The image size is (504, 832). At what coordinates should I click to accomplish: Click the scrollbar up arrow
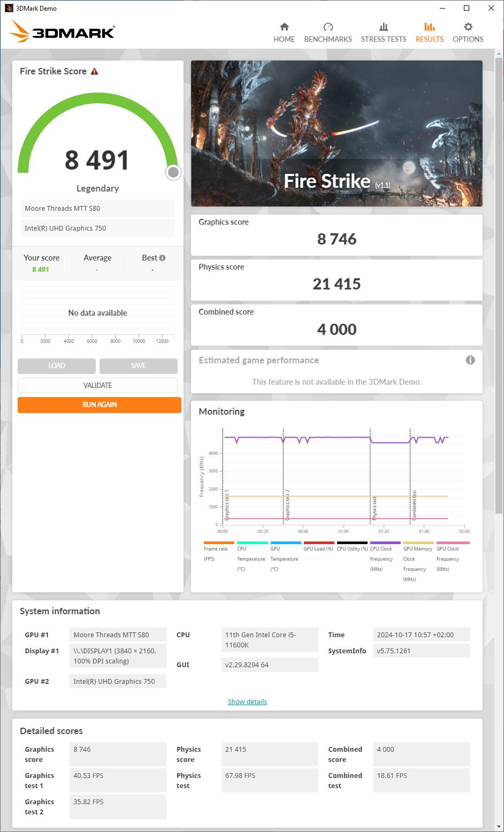coord(499,54)
